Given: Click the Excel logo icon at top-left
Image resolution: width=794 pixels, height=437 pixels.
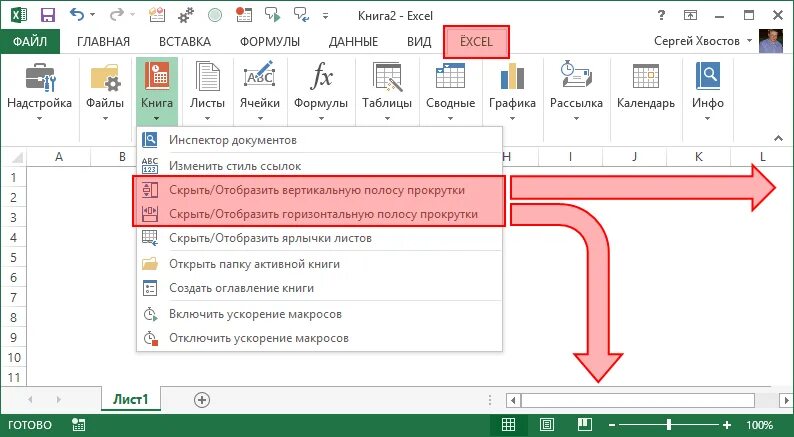Looking at the screenshot, I should coord(19,15).
